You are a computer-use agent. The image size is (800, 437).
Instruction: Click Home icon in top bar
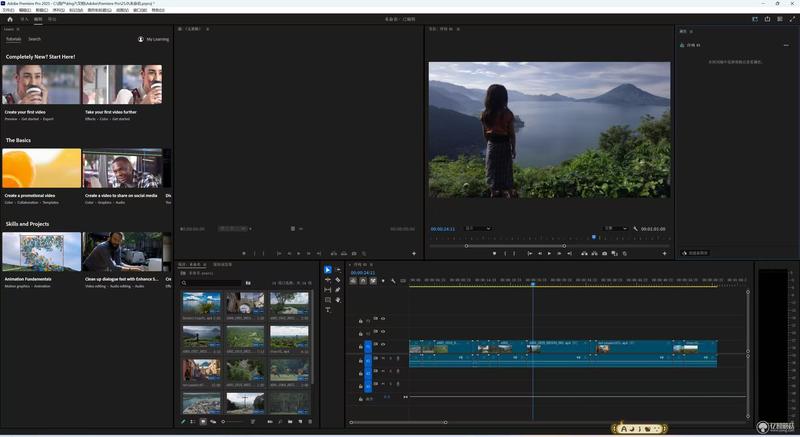tap(10, 19)
